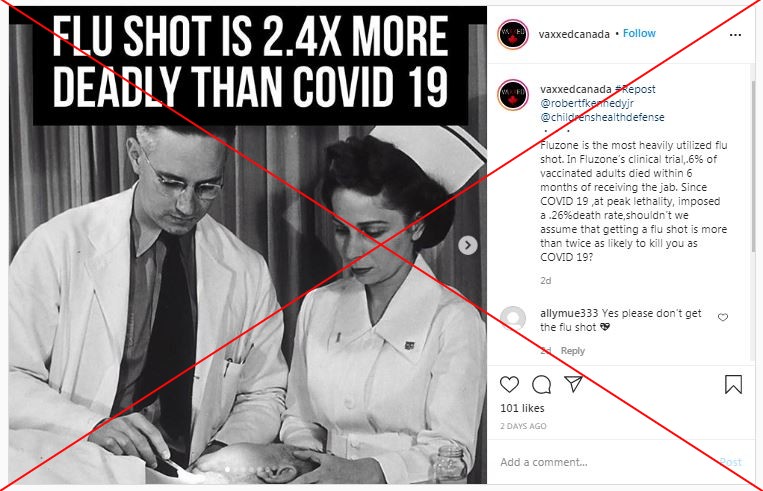View the 101 likes list
763x491 pixels.
[522, 408]
